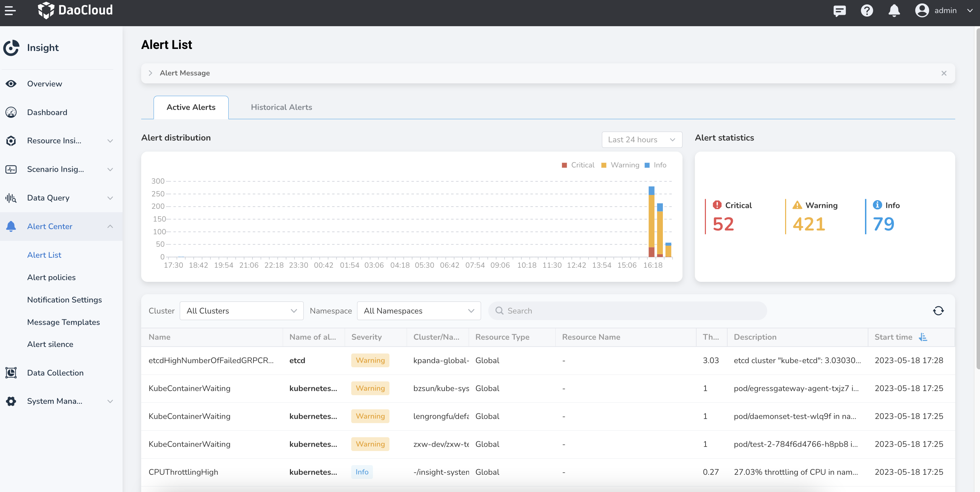Toggle Info series in chart legend

[656, 165]
